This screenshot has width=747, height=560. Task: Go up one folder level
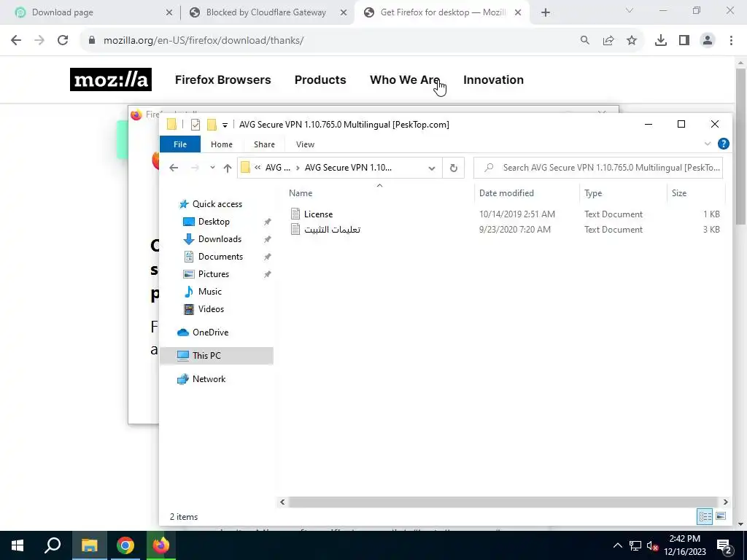click(x=228, y=168)
